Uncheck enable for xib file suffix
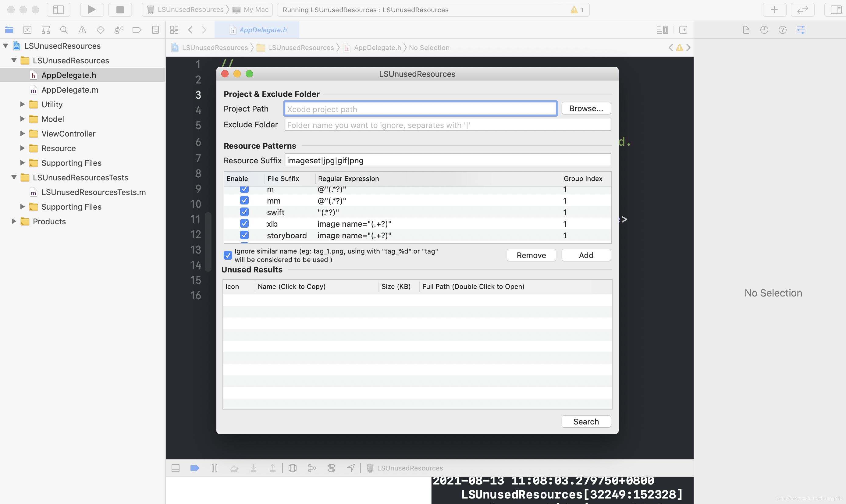Image resolution: width=846 pixels, height=504 pixels. tap(244, 223)
